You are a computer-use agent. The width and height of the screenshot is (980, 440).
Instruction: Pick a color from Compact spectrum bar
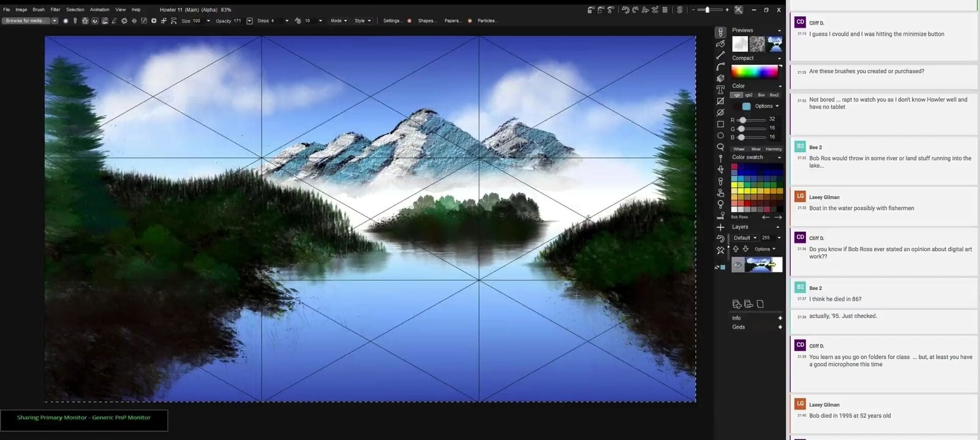point(755,72)
